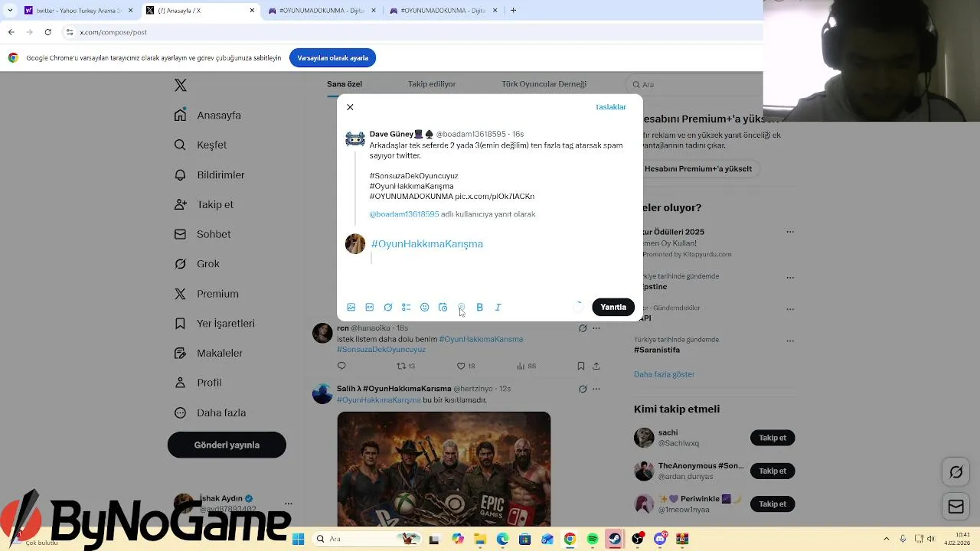Bookmark ren's post
Image resolution: width=980 pixels, height=551 pixels.
[581, 366]
